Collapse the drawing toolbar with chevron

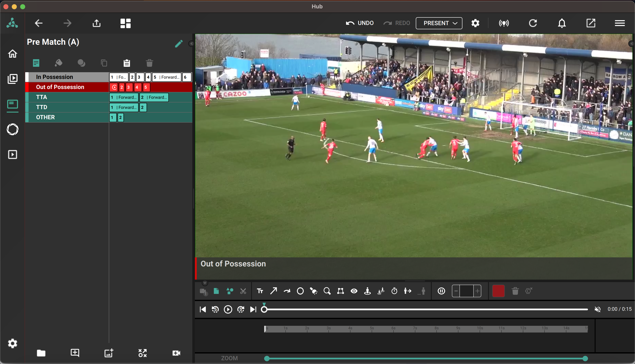[205, 283]
